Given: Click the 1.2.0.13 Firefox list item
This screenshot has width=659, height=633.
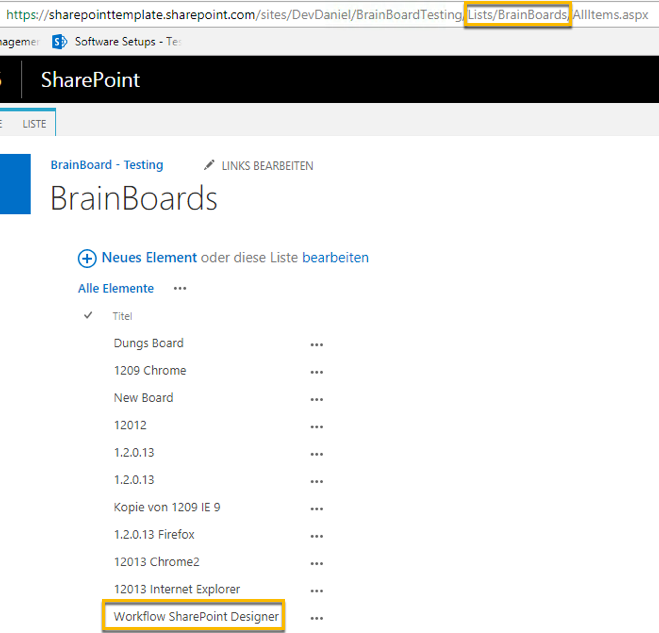Looking at the screenshot, I should tap(154, 534).
